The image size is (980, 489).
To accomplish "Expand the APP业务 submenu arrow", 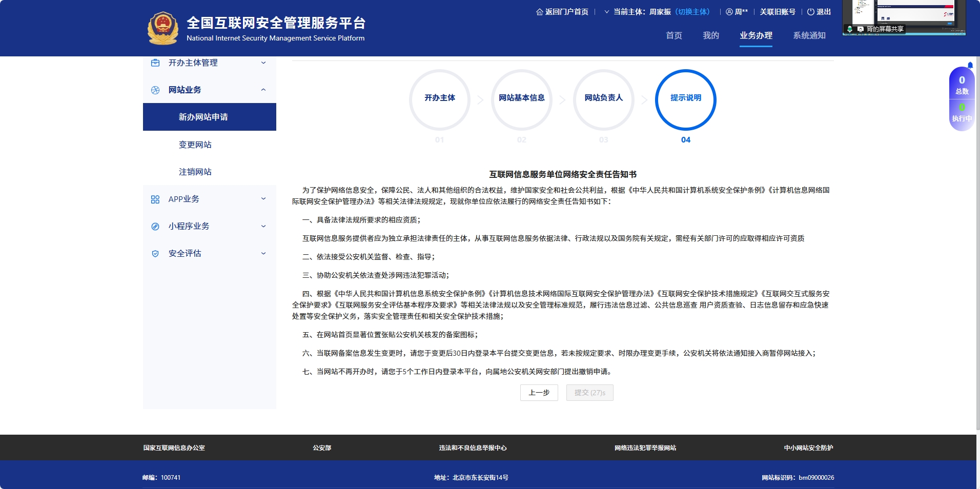I will pos(263,199).
